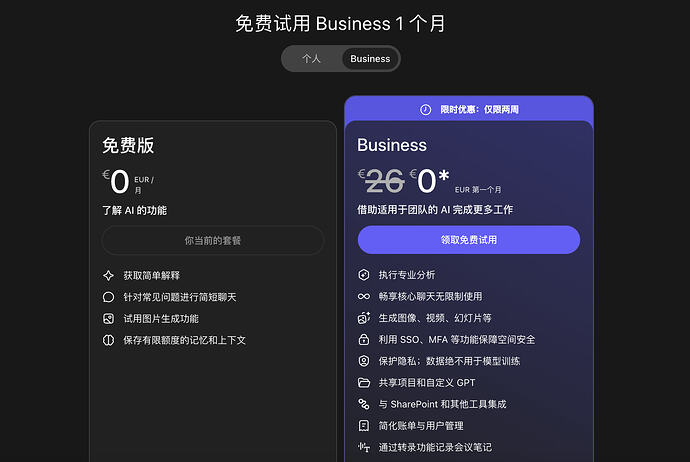Click the 试用图片生成功能 feature text
The image size is (690, 462).
(161, 319)
